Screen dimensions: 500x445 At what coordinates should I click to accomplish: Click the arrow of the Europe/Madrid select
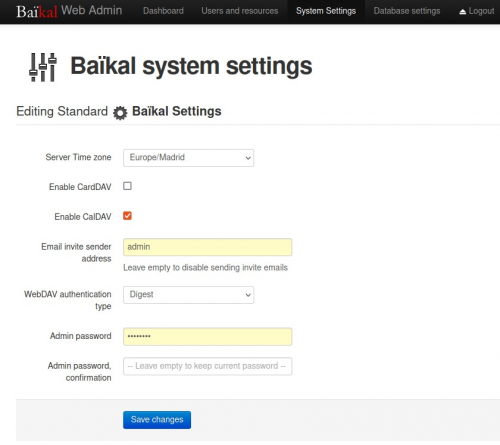248,158
